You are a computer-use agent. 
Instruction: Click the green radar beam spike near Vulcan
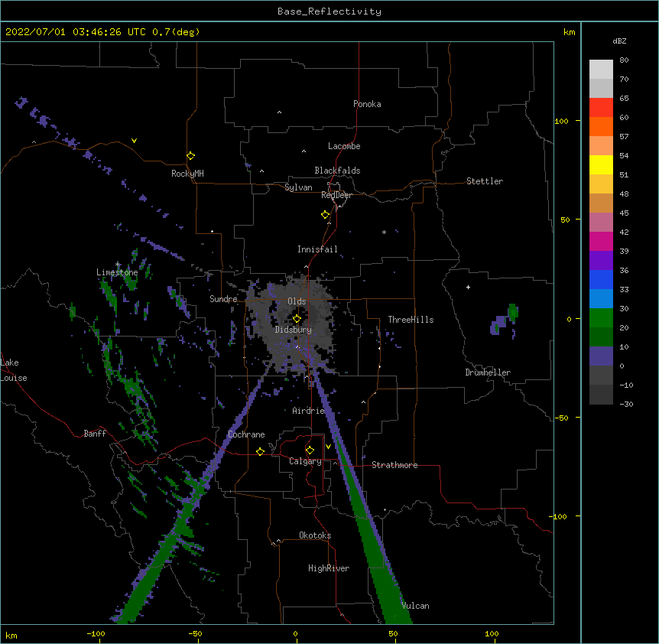385,580
